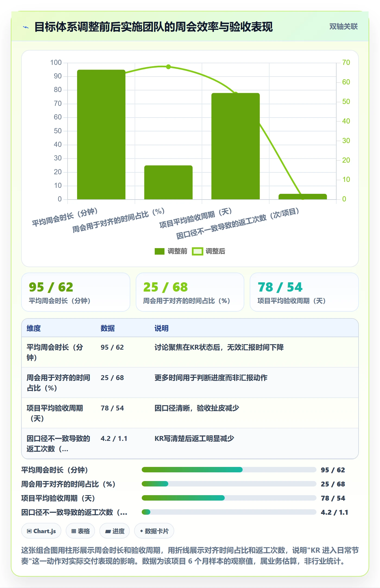The height and width of the screenshot is (588, 380).
Task: Click x-axis label 项目平均验收周期（天）
Action: pos(195,218)
